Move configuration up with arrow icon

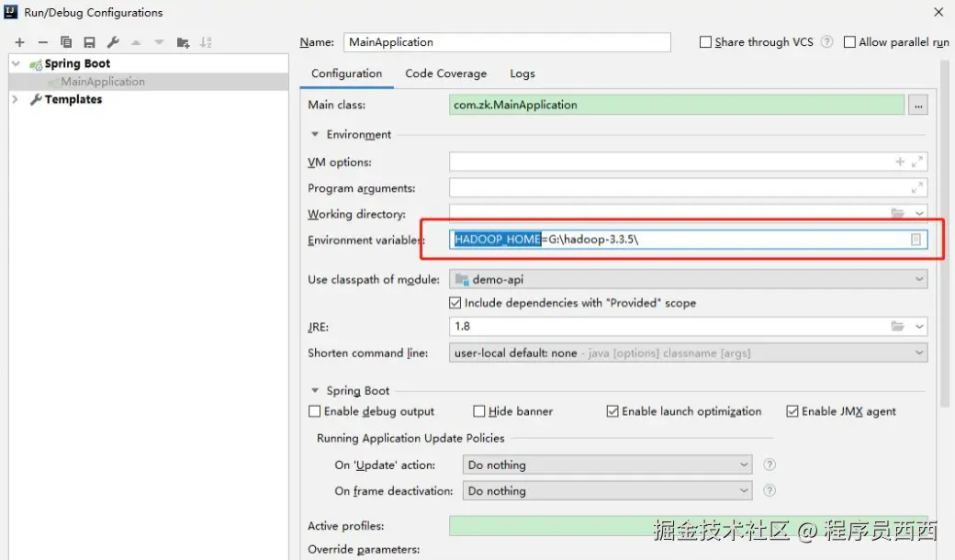(136, 42)
